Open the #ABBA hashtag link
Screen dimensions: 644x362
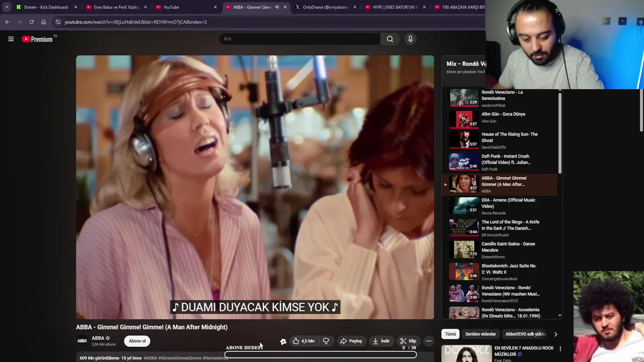pos(150,358)
